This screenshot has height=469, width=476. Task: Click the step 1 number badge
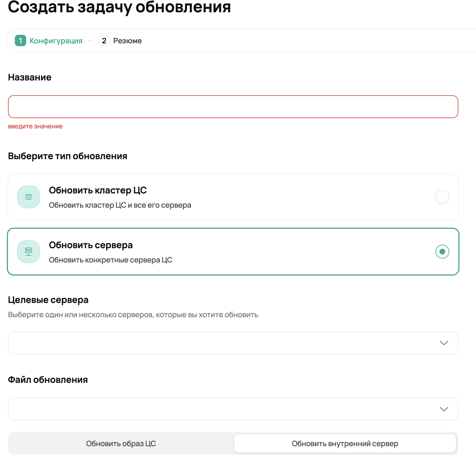tap(21, 41)
